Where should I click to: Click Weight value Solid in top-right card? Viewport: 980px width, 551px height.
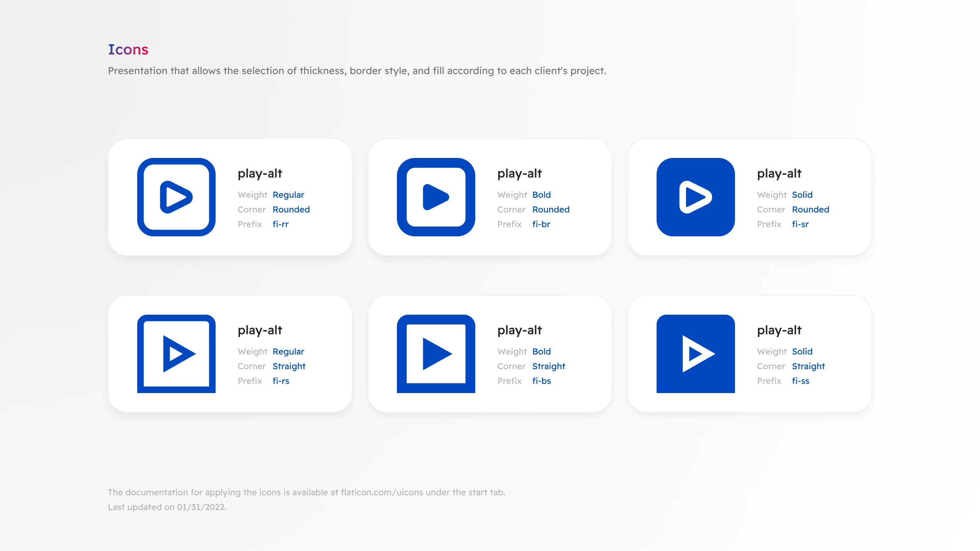(x=802, y=195)
